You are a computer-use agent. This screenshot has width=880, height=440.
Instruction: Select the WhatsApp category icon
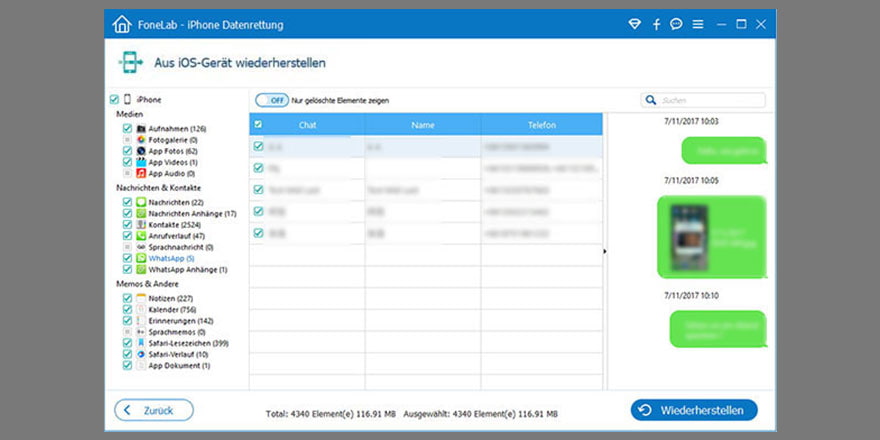141,258
